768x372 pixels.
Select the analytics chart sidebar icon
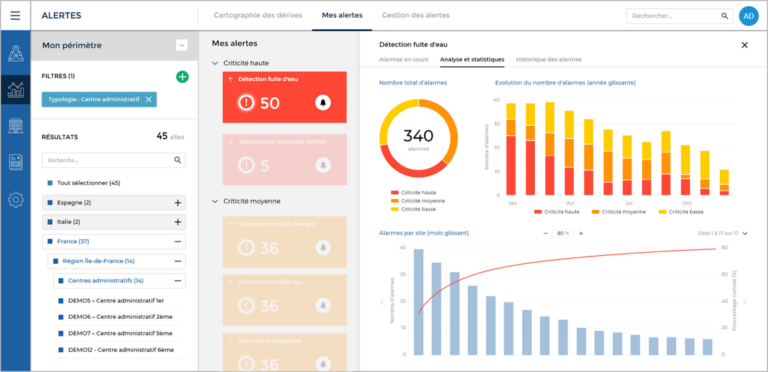(x=16, y=90)
